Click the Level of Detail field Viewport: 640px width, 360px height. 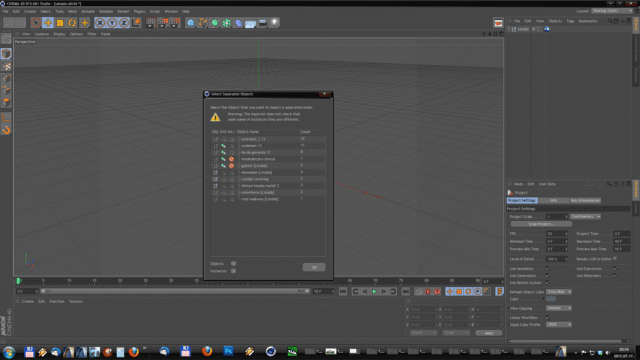point(557,259)
